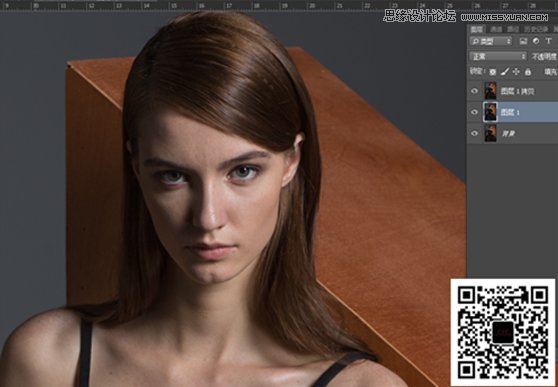Select the 图层 layers tab

coord(477,29)
